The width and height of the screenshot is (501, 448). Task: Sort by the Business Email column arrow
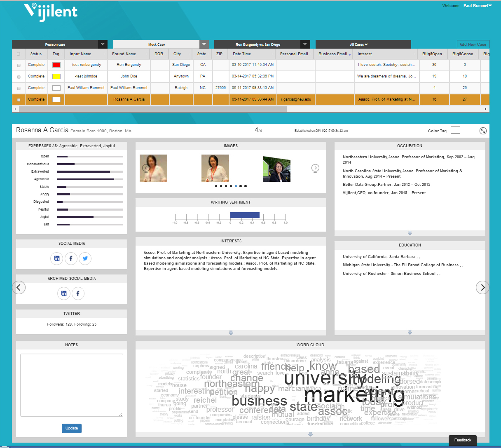[x=350, y=55]
